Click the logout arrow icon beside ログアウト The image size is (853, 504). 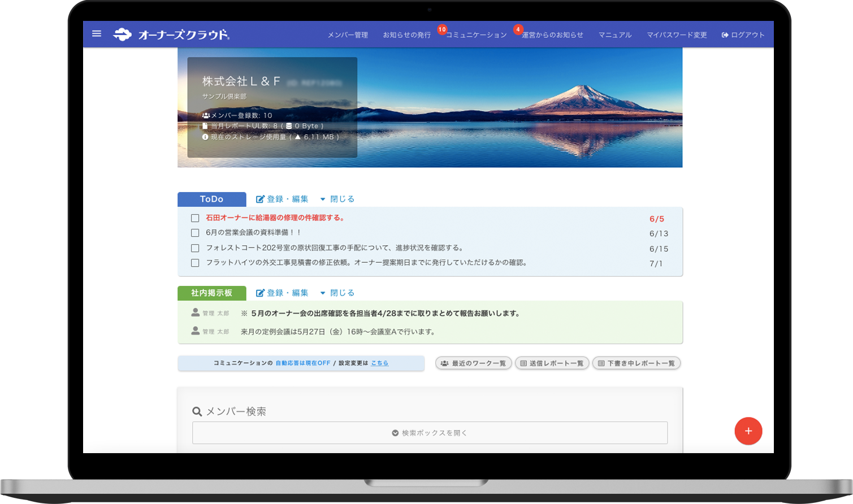724,34
